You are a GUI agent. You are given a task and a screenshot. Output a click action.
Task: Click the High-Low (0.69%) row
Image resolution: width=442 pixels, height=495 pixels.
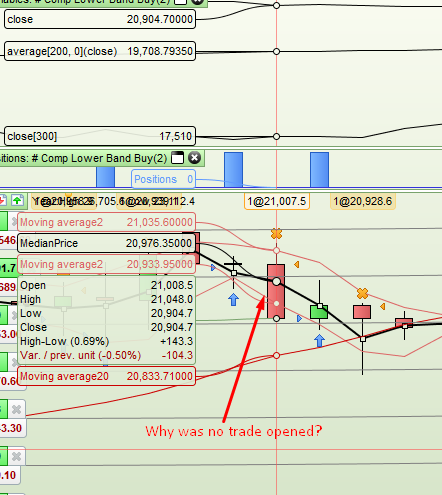point(106,341)
